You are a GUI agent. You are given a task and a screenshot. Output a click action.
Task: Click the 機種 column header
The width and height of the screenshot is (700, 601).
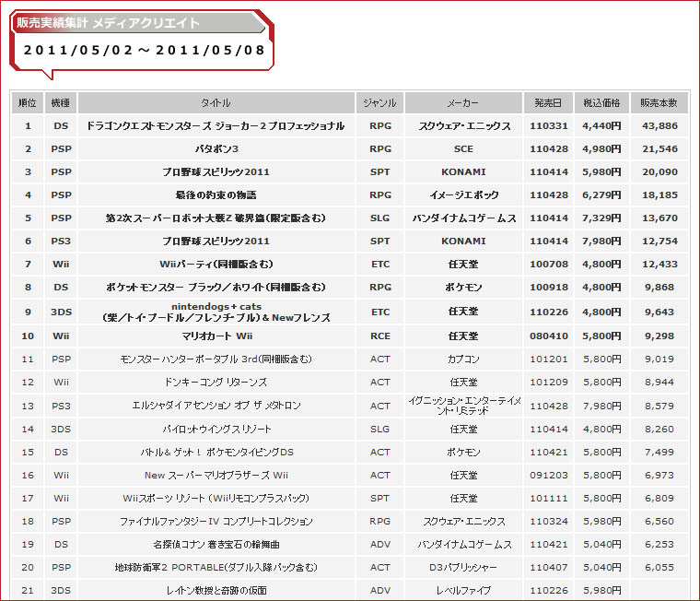point(61,102)
